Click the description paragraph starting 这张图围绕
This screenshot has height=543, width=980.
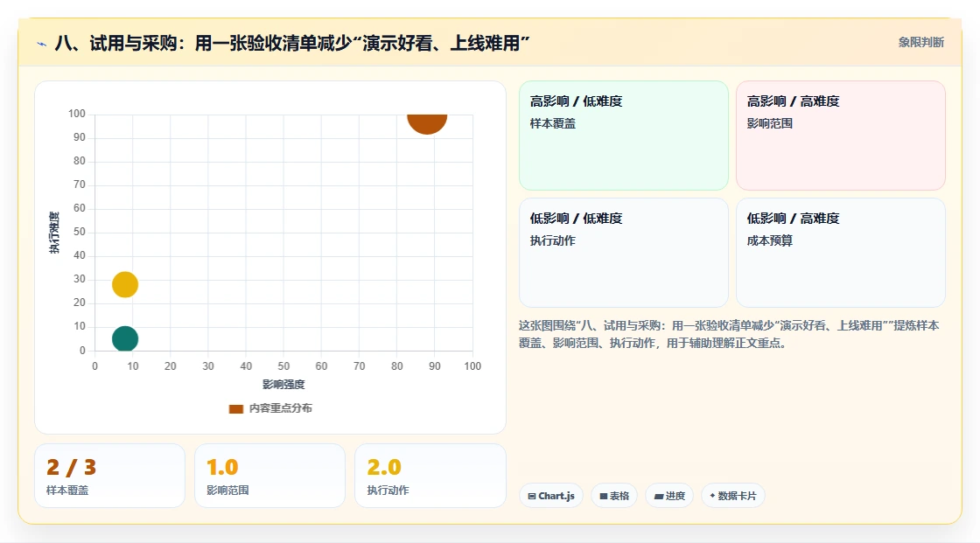click(x=729, y=334)
